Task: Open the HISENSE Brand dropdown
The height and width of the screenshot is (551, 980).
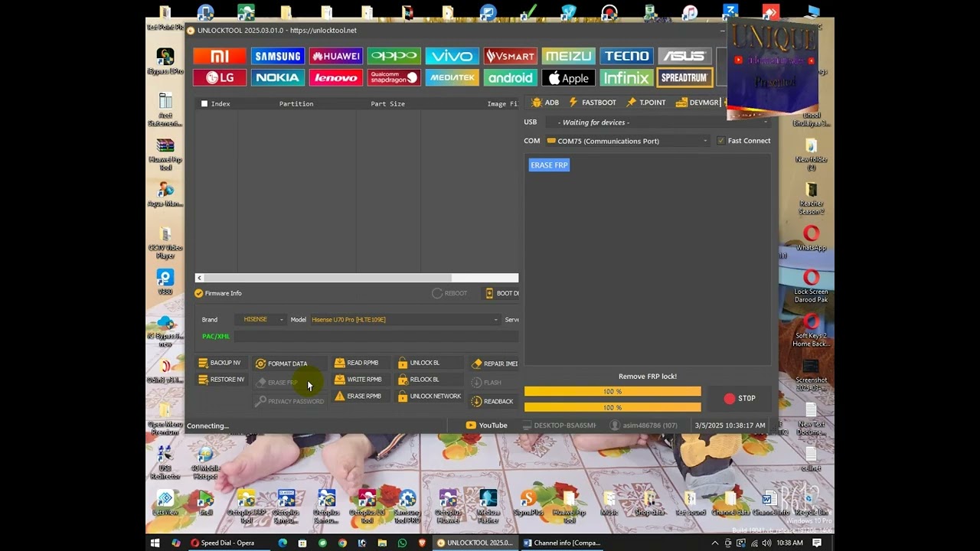Action: [261, 320]
